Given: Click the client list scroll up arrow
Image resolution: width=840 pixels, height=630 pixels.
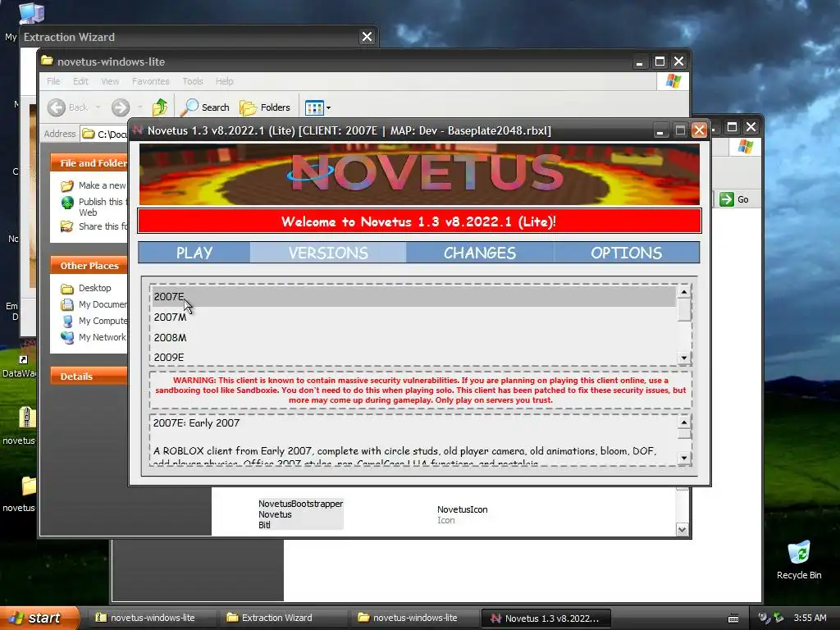Looking at the screenshot, I should [x=683, y=292].
